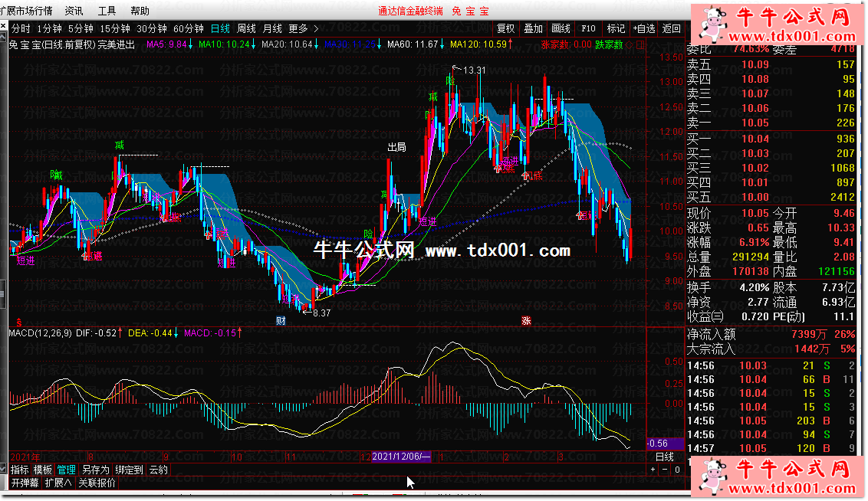Click the 日线 label below the price axis
The width and height of the screenshot is (868, 501).
click(x=664, y=457)
